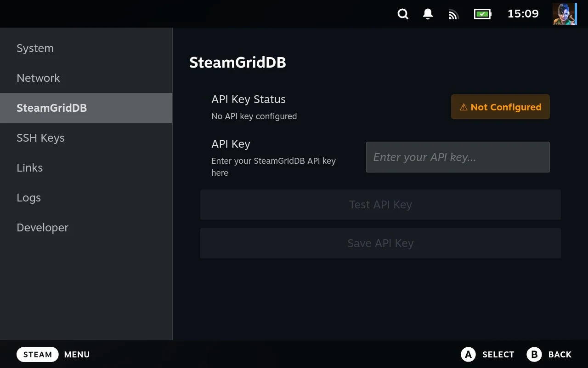Click the warning icon in the status badge

(x=464, y=107)
